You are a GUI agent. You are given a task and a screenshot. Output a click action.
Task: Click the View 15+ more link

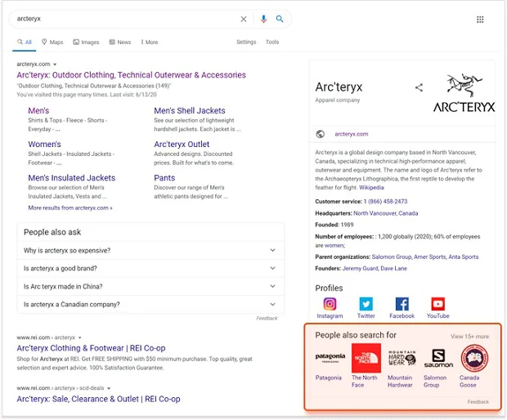pos(469,336)
